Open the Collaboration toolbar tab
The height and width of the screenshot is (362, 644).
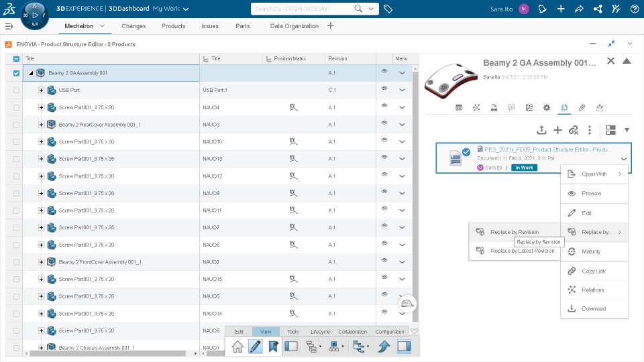352,332
